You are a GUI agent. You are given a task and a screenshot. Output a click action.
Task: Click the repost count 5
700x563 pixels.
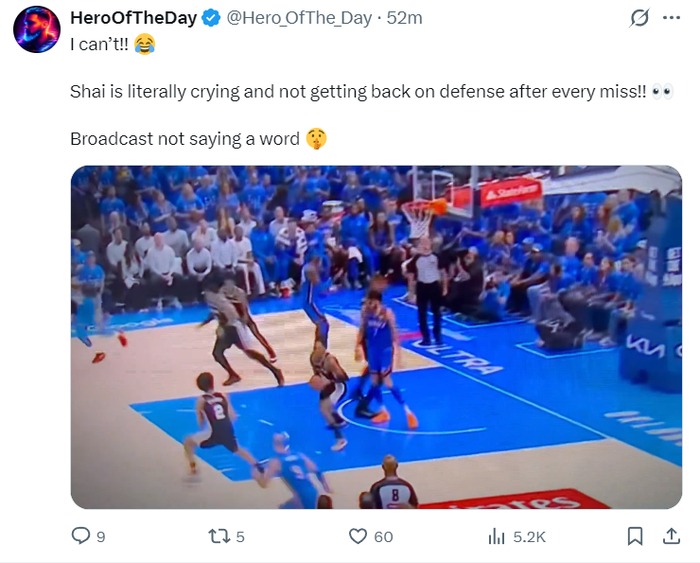click(x=240, y=537)
